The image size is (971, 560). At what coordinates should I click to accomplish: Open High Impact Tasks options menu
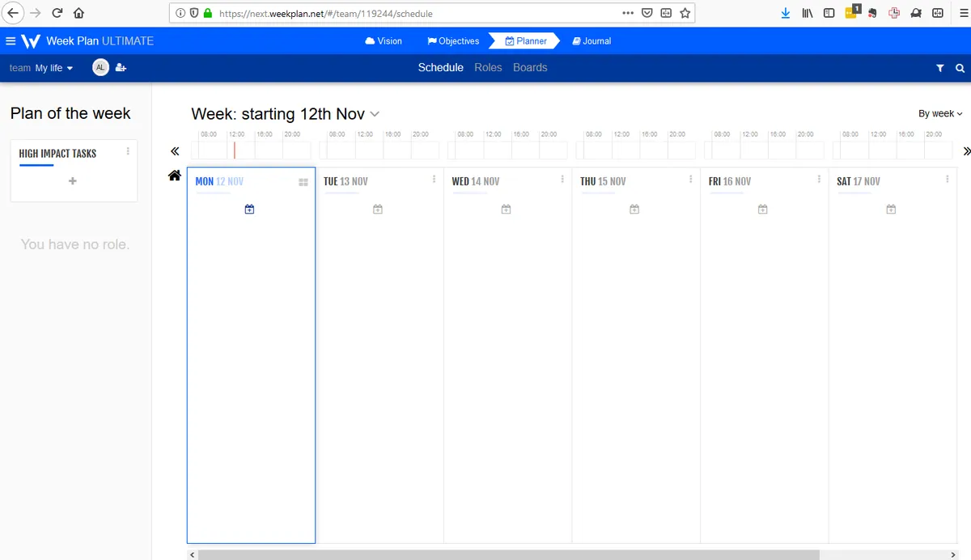[128, 151]
